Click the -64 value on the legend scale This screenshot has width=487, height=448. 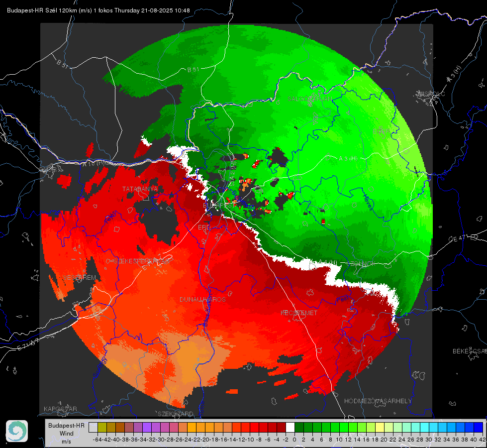click(97, 440)
